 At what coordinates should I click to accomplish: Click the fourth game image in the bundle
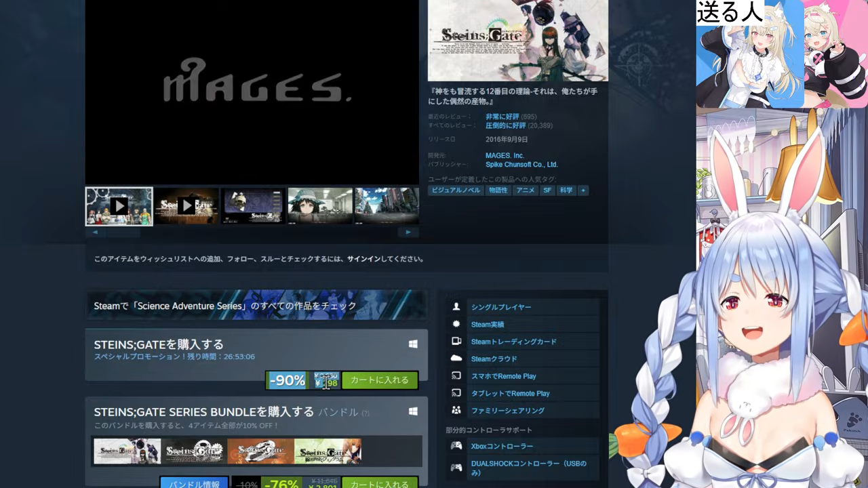[328, 451]
